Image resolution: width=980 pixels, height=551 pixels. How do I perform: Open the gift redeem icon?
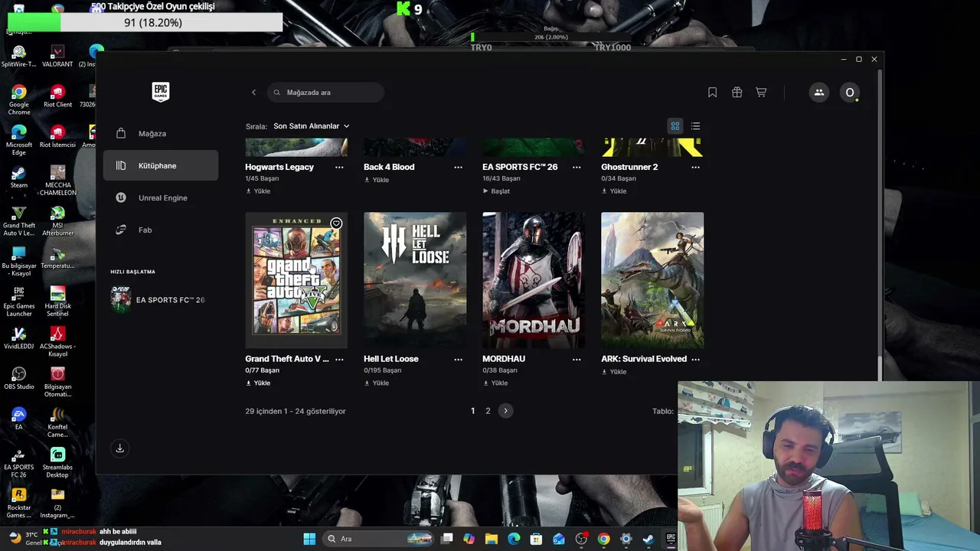point(737,93)
